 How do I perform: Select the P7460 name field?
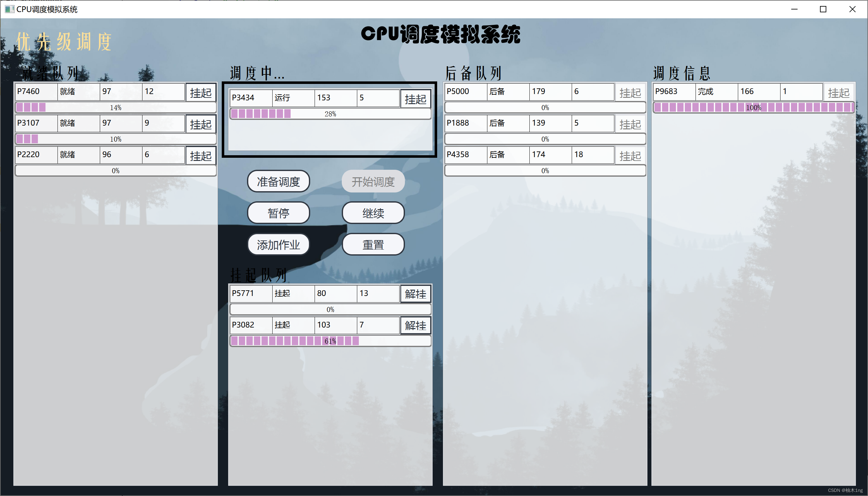pyautogui.click(x=36, y=92)
